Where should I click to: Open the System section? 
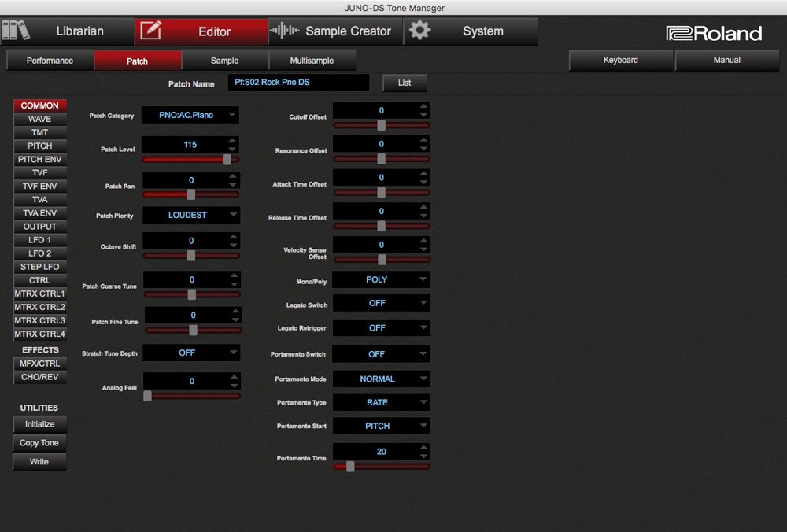pyautogui.click(x=471, y=31)
